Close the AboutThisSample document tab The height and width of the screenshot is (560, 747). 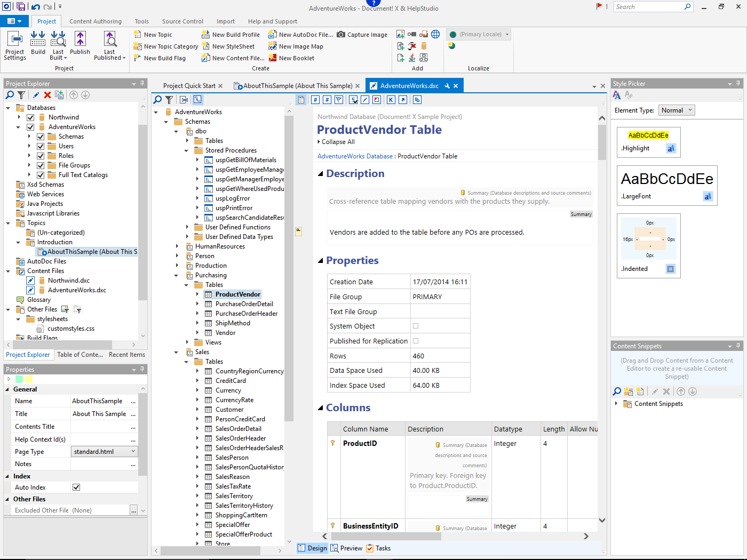[x=357, y=86]
